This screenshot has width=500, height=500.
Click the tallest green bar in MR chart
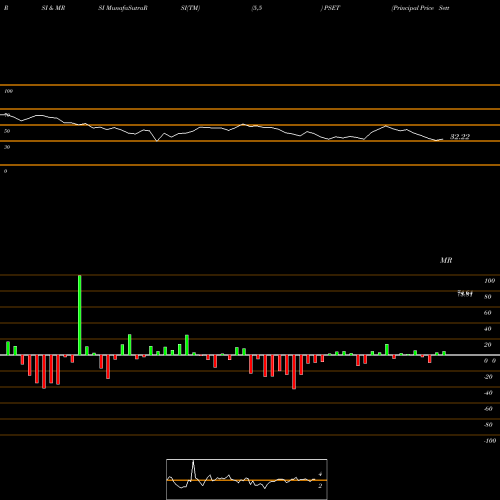80,315
